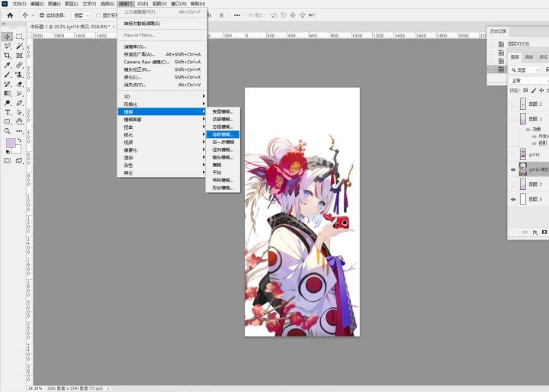549x392 pixels.
Task: Select the Healing Brush tool
Action: click(x=19, y=65)
